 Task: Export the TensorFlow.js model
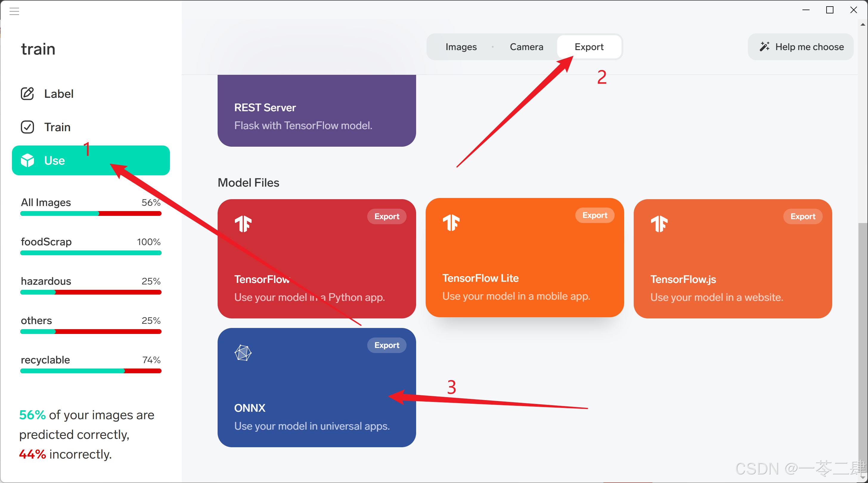[x=802, y=216]
